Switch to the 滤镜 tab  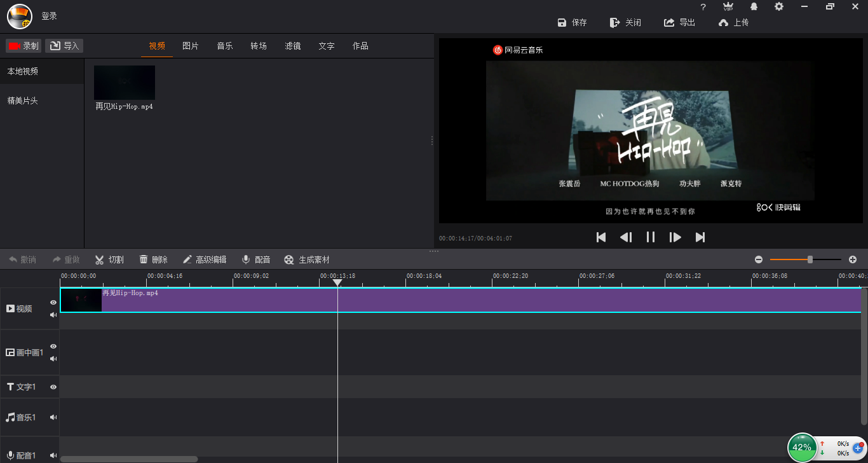[x=293, y=46]
